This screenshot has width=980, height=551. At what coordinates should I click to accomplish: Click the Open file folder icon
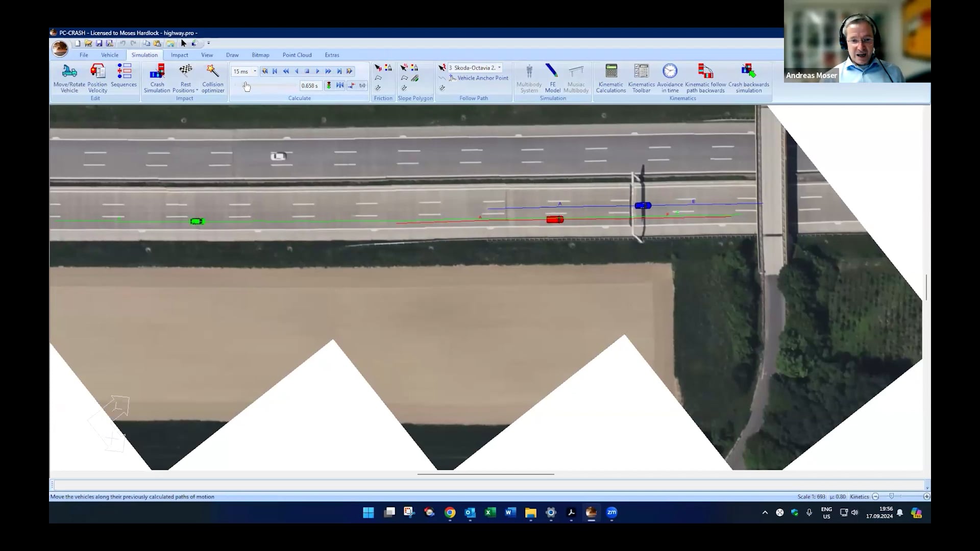click(88, 43)
